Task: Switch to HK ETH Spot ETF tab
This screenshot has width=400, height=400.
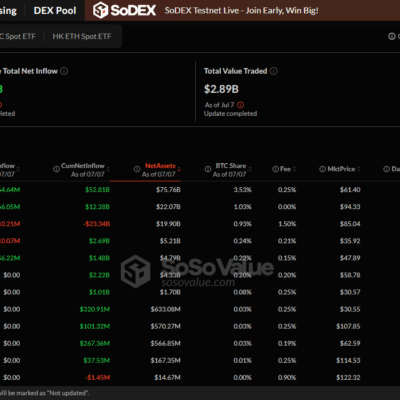Action: tap(82, 36)
